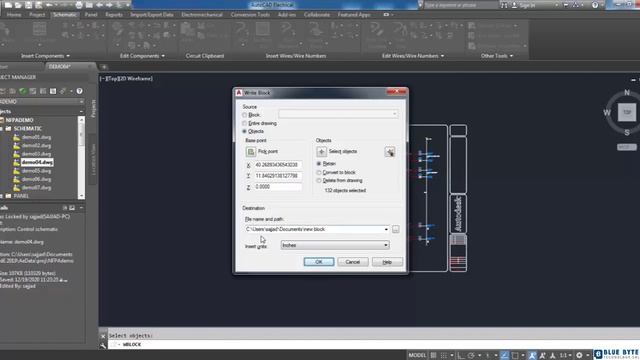Click the Pick point icon button

coord(251,152)
